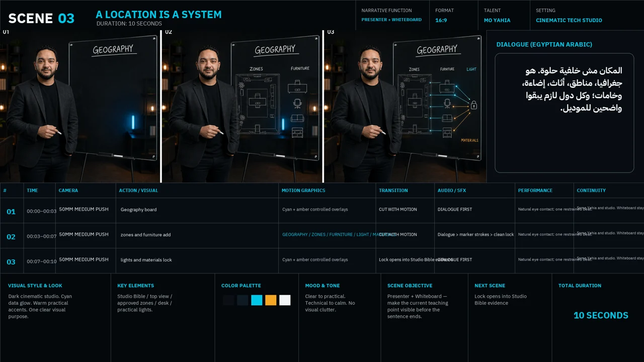Click the padlock icon on frame 03 whiteboard
Screen dimensions: 644x362
[473, 105]
